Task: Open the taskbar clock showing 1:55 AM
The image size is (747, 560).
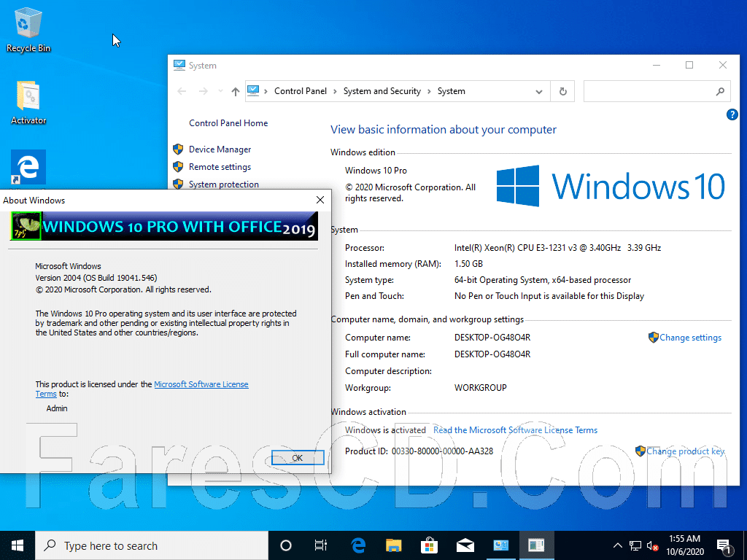Action: coord(684,545)
